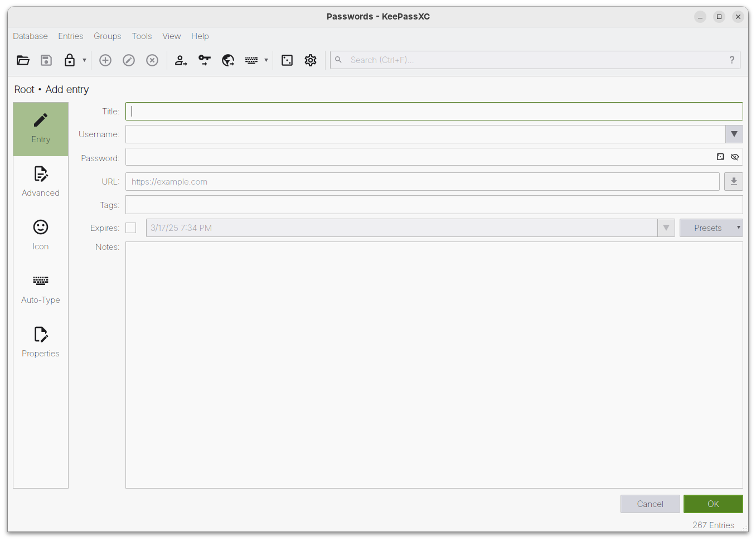Screen dimensions: 756x541
Task: Open password generator dice in Password field
Action: 720,157
